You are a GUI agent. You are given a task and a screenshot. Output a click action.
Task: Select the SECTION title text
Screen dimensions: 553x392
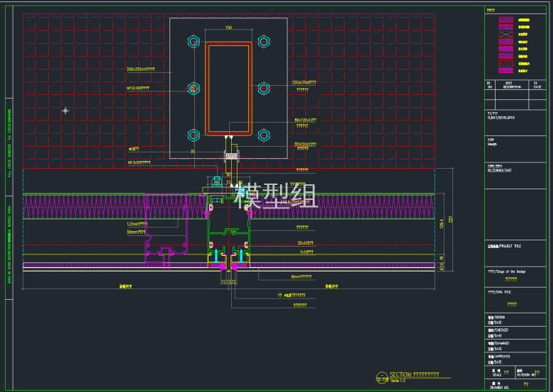[x=415, y=374]
